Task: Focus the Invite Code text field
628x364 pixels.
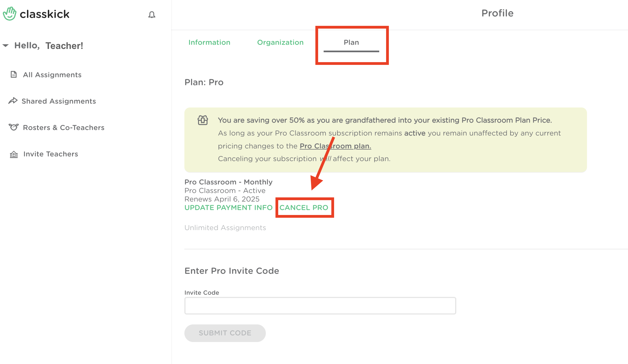Action: pos(320,305)
